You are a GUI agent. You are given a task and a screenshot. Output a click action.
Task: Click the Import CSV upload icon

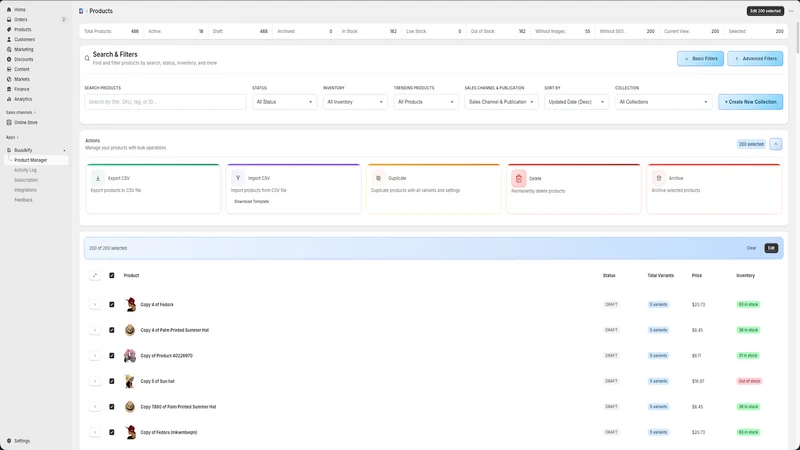[238, 178]
